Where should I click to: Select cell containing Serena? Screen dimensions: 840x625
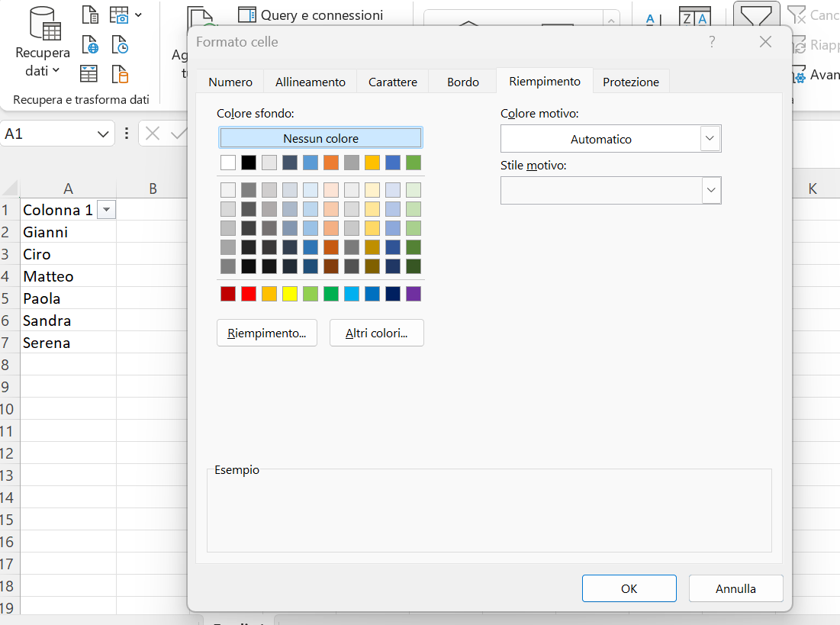coord(68,343)
